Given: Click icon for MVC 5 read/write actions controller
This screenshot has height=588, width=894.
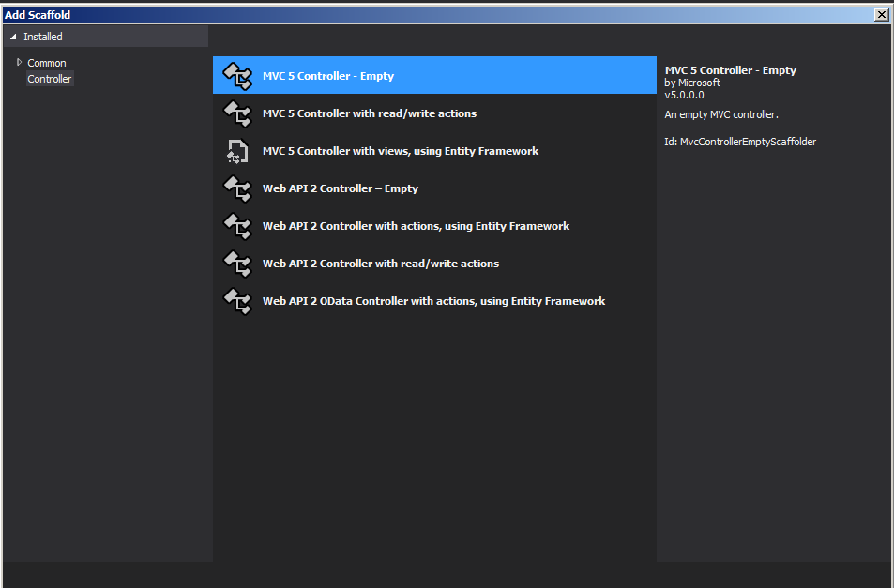Looking at the screenshot, I should point(237,113).
